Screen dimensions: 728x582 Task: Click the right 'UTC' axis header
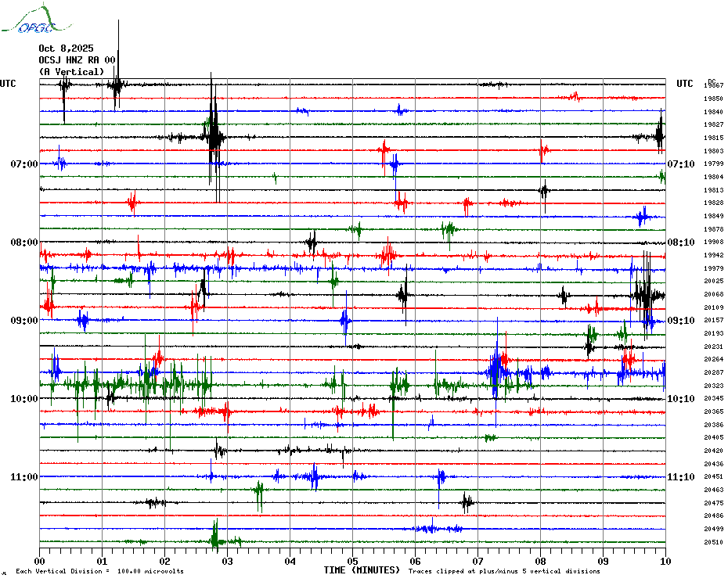tap(684, 84)
